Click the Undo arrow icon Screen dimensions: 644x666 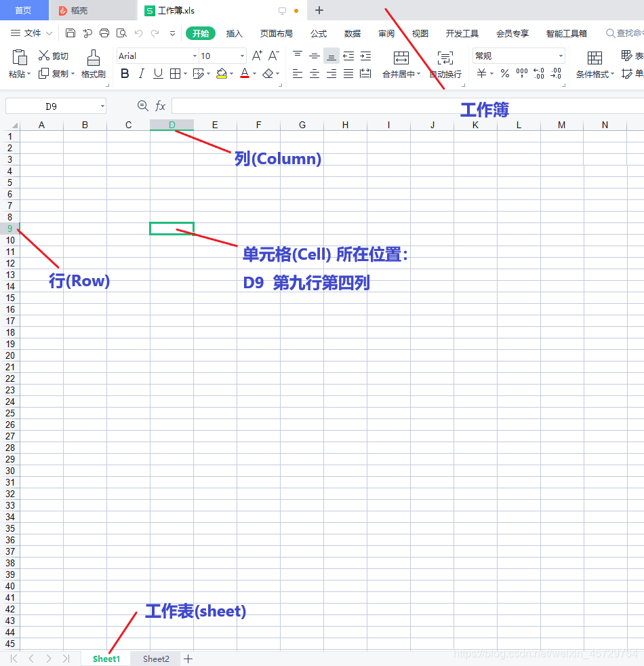[x=138, y=33]
